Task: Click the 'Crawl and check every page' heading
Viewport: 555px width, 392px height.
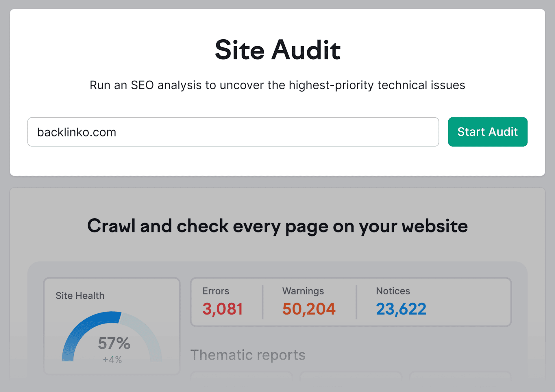Action: (x=277, y=226)
